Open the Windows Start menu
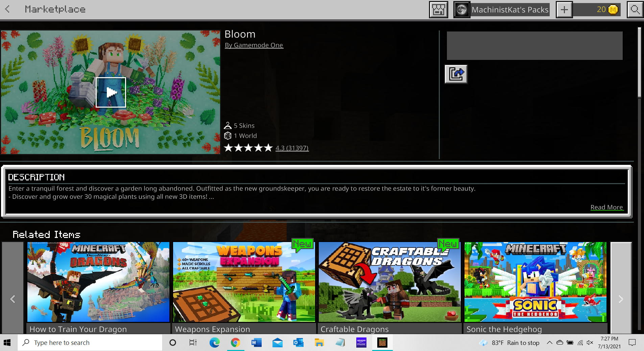This screenshot has height=351, width=644. point(7,343)
